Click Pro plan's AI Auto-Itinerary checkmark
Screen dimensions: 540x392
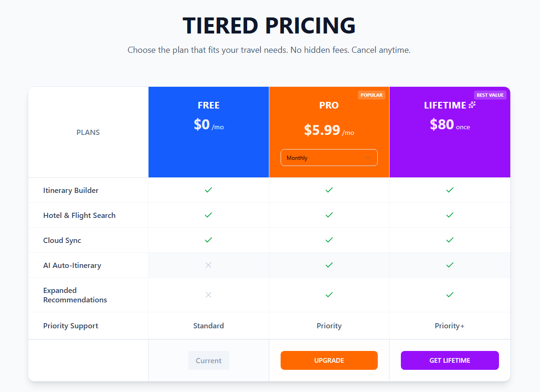(329, 265)
